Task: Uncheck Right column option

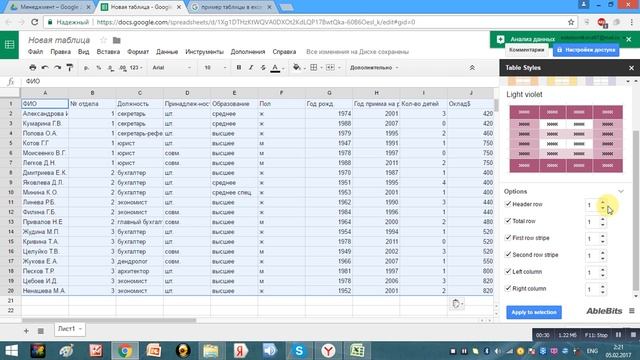Action: [508, 288]
